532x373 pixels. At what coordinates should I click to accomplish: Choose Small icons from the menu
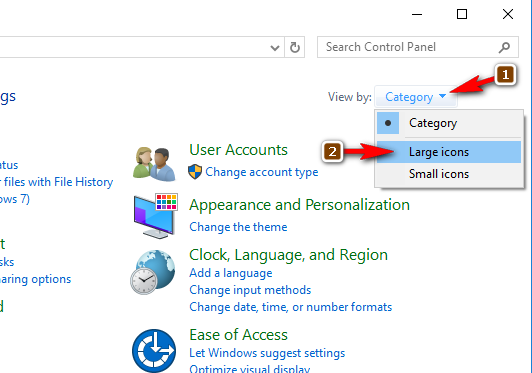[449, 174]
